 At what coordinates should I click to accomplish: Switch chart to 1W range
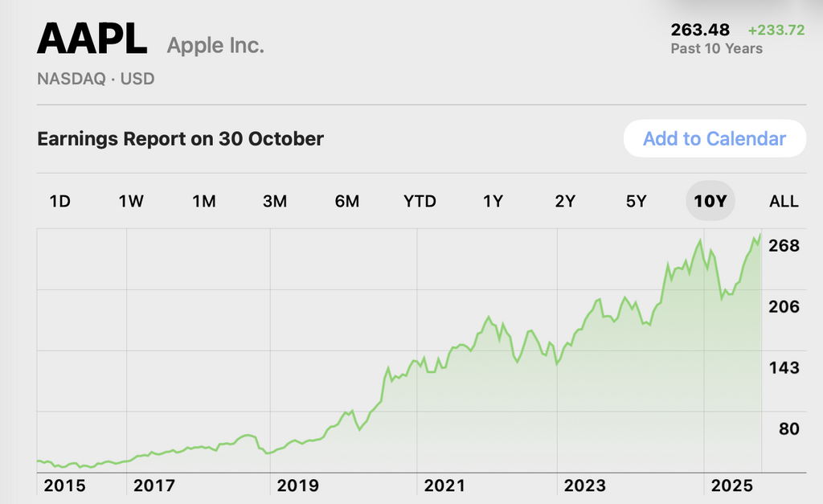(131, 201)
